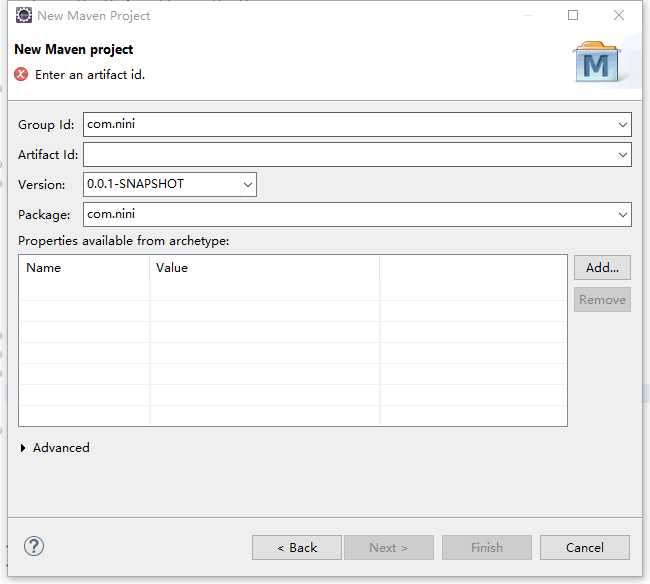This screenshot has width=650, height=584.
Task: Click the 'New Maven project' heading
Action: click(x=73, y=49)
